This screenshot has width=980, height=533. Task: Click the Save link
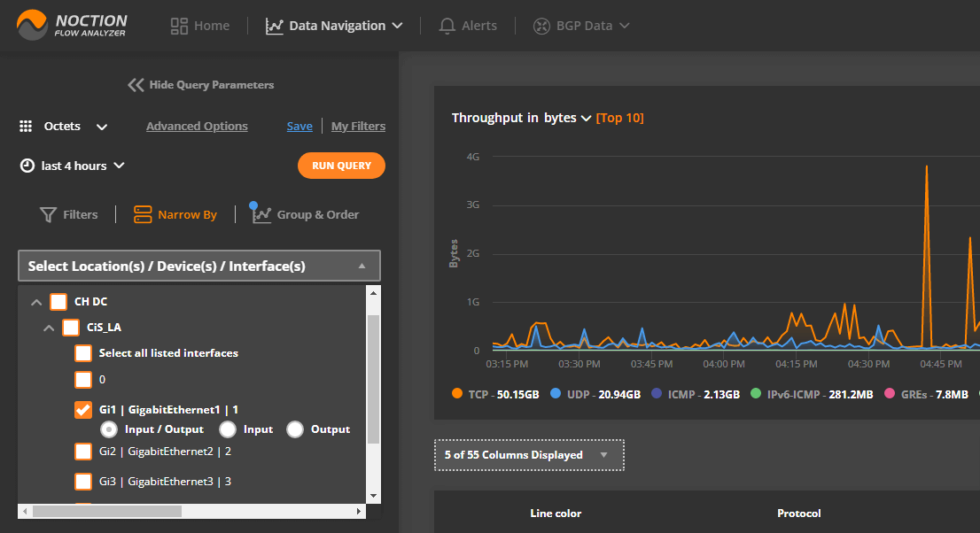point(299,127)
